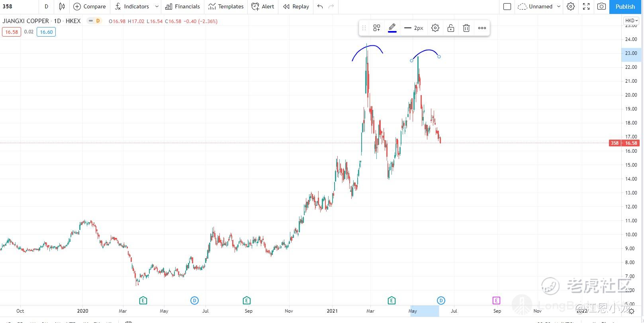Click the right endpoint handle of selected arc
The image size is (644, 323).
(439, 56)
